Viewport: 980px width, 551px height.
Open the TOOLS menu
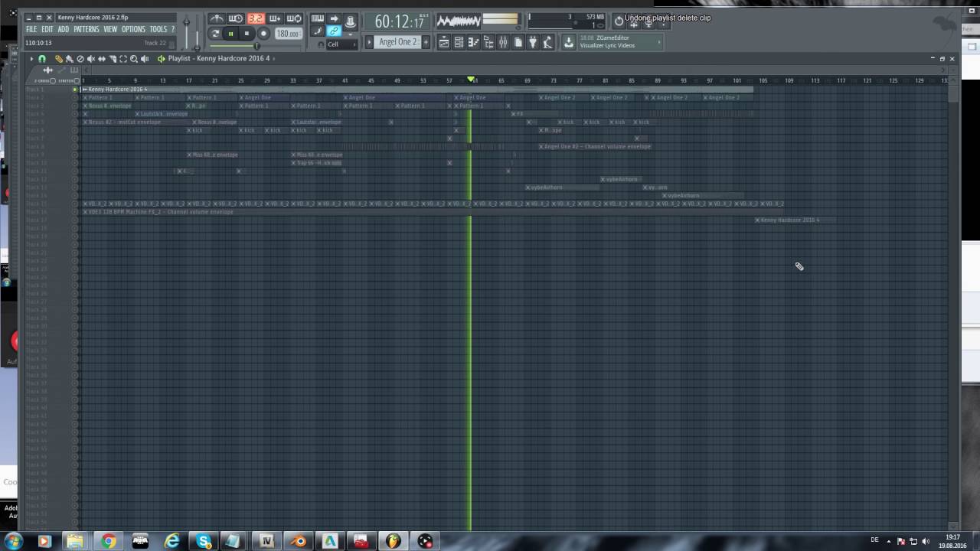pyautogui.click(x=158, y=29)
